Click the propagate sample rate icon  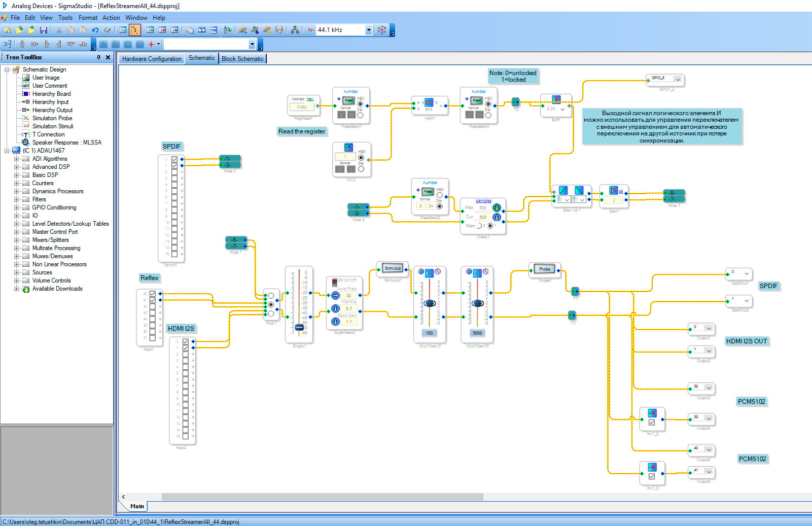(382, 30)
